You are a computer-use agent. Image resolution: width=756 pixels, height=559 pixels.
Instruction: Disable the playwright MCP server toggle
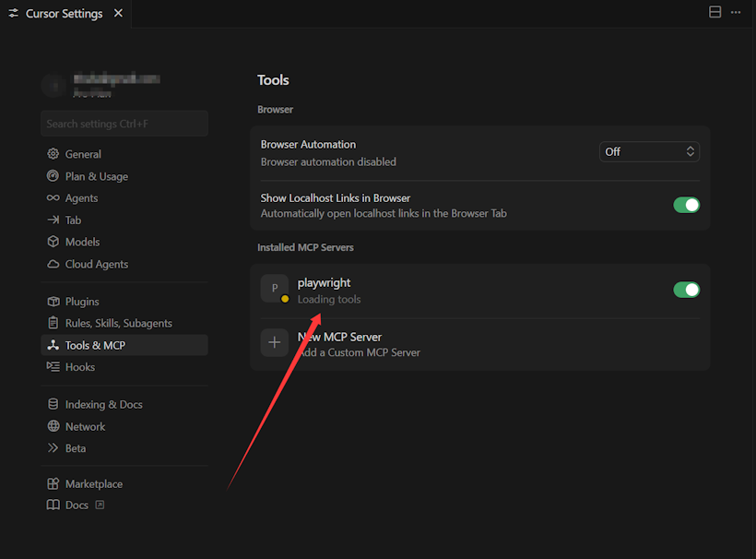[x=686, y=290]
